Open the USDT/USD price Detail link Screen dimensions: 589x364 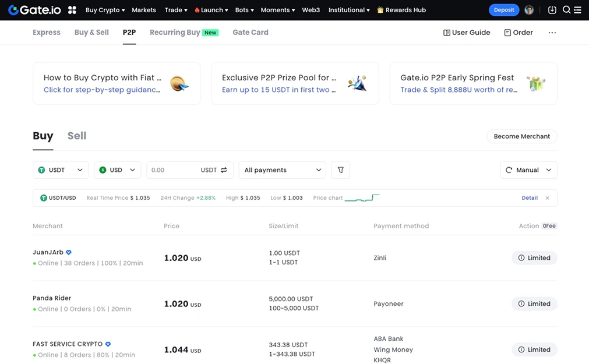529,197
